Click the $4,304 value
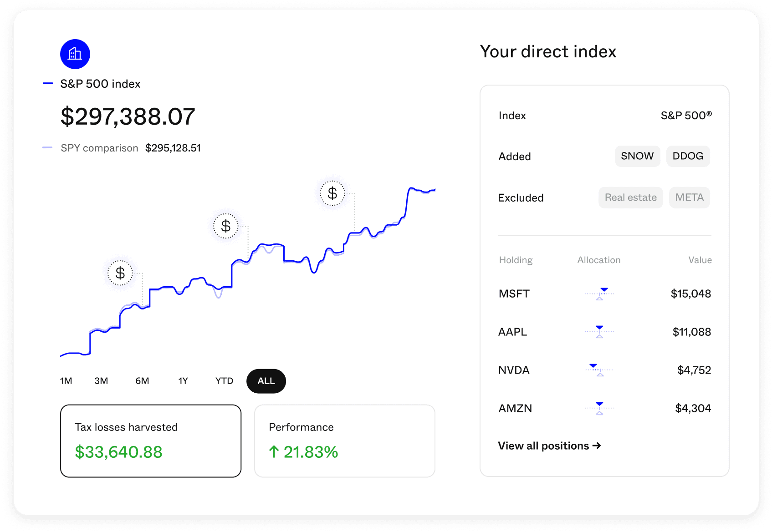Viewport: 772px width, 532px height. click(693, 408)
